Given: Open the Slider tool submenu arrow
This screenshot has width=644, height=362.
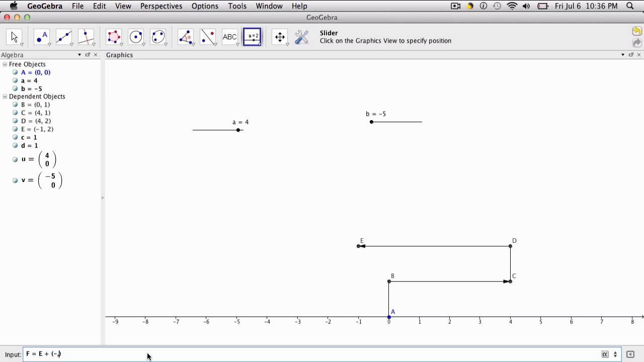Looking at the screenshot, I should [260, 44].
